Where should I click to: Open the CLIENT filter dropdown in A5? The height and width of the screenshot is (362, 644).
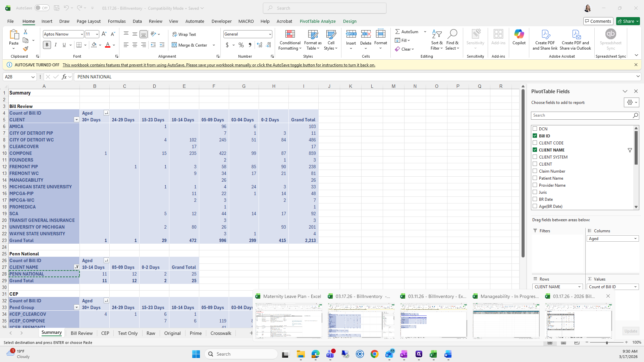76,120
